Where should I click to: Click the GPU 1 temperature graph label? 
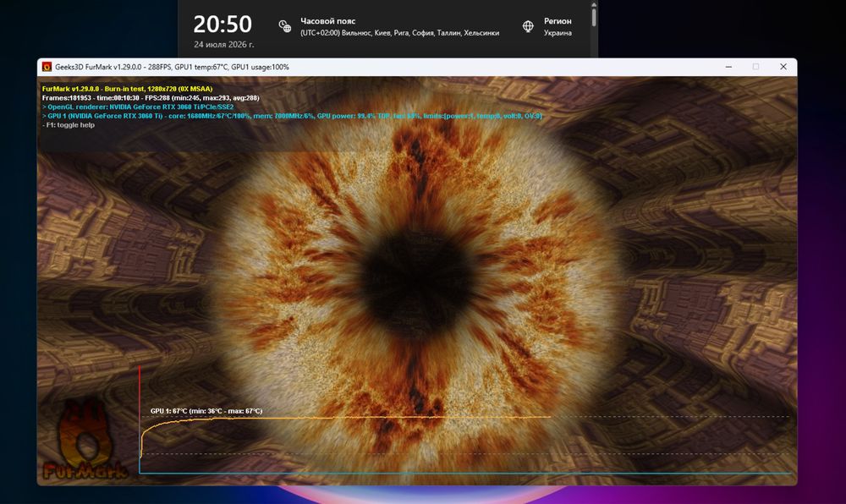click(x=206, y=411)
